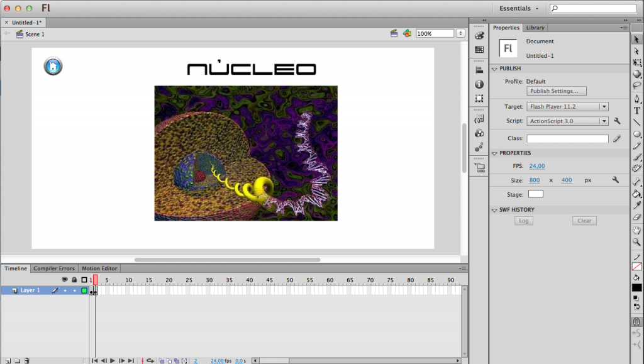Select the Brush tool

pos(636,157)
